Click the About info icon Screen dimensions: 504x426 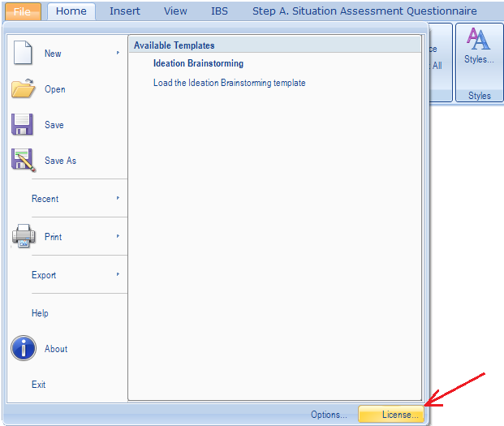pos(23,349)
